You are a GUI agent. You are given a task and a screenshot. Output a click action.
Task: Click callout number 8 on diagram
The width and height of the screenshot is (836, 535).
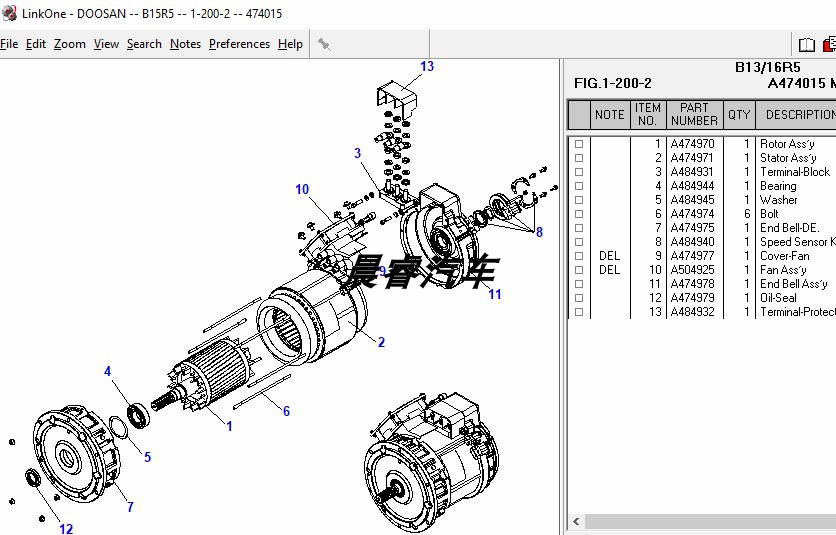pos(540,232)
